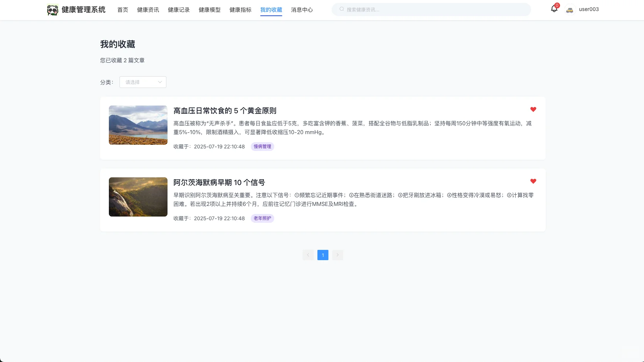This screenshot has width=644, height=362.
Task: Click the 慢病管理 tag
Action: tap(262, 146)
